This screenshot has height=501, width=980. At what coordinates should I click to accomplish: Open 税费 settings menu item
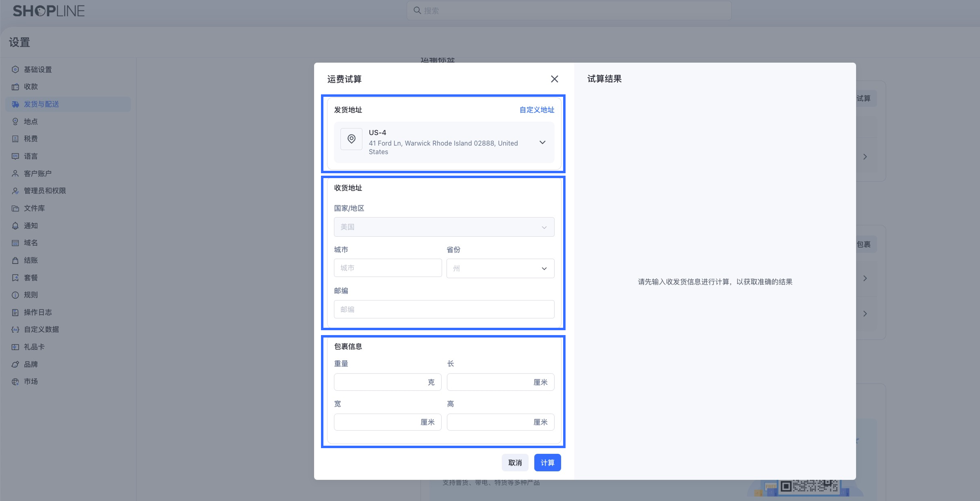click(x=30, y=139)
